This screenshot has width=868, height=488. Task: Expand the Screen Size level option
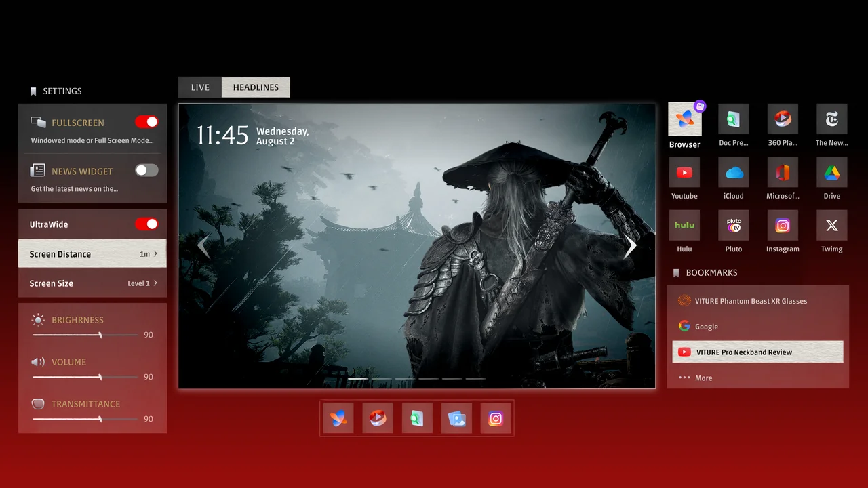click(x=92, y=283)
